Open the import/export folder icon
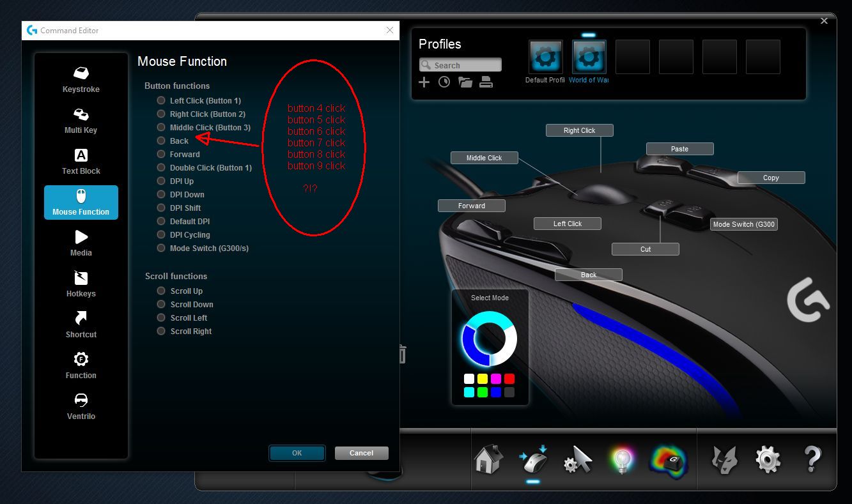 coord(465,82)
